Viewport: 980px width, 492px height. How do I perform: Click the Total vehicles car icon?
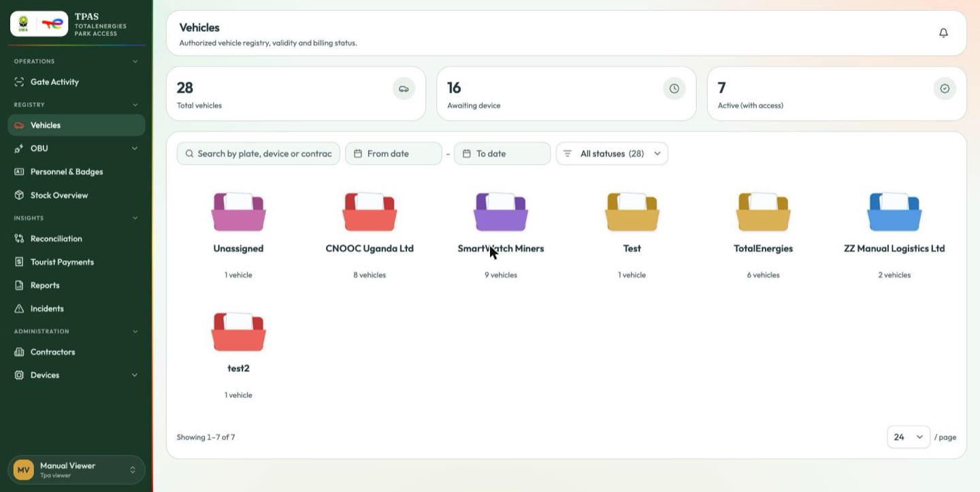tap(404, 88)
